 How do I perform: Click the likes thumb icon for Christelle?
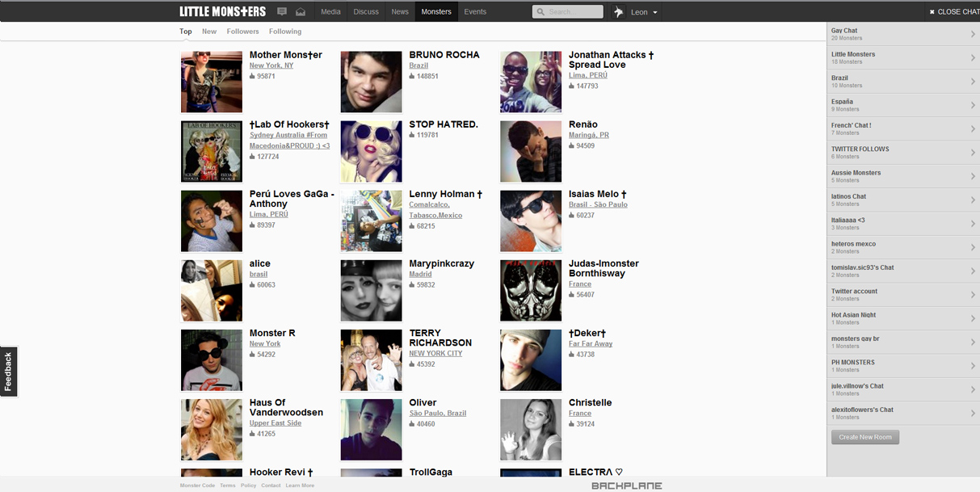(571, 423)
